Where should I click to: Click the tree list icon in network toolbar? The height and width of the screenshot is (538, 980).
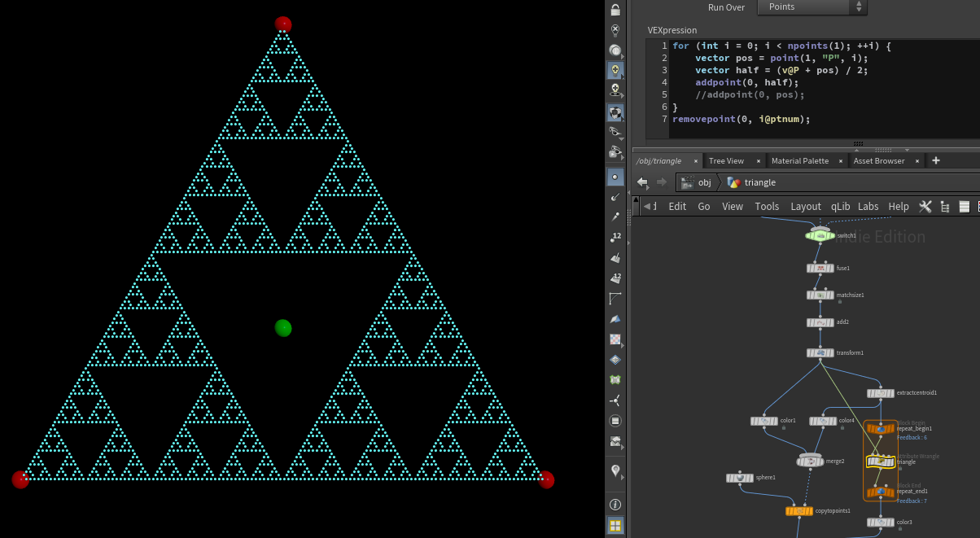(945, 207)
